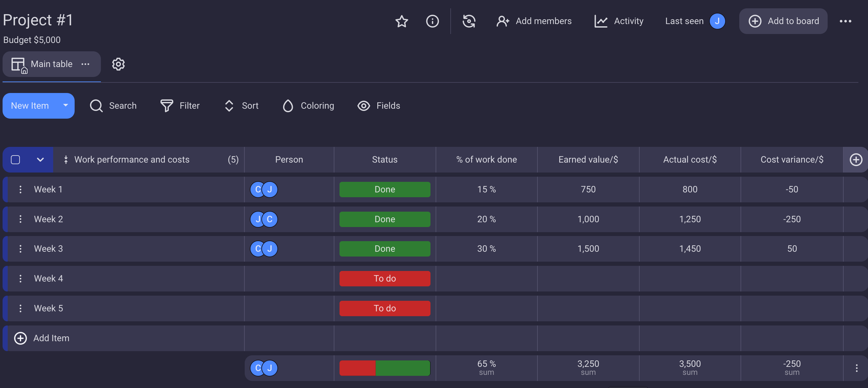Check the select-all checkbox in group header
Image resolution: width=868 pixels, height=388 pixels.
pyautogui.click(x=15, y=160)
